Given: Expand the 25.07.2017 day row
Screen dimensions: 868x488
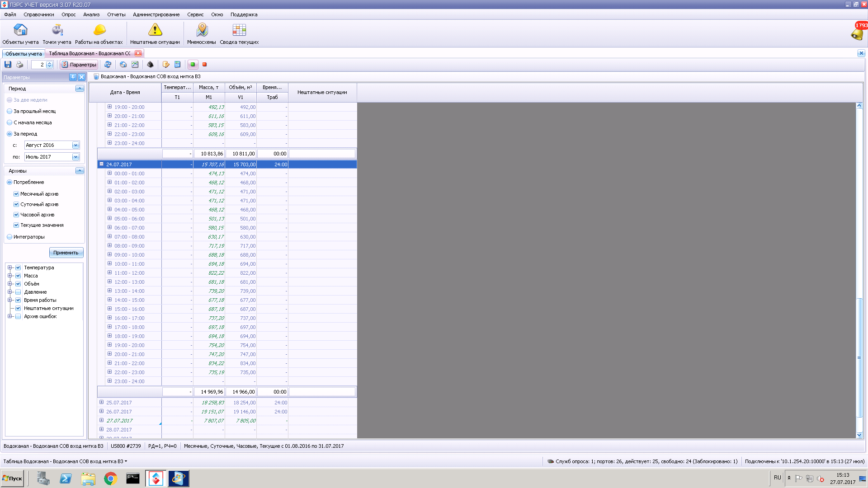Looking at the screenshot, I should tap(101, 402).
